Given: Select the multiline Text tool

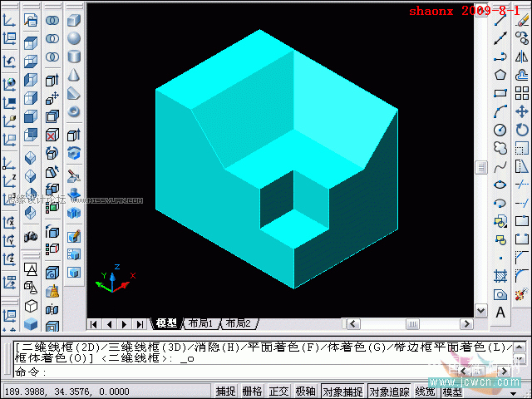Looking at the screenshot, I should point(500,313).
